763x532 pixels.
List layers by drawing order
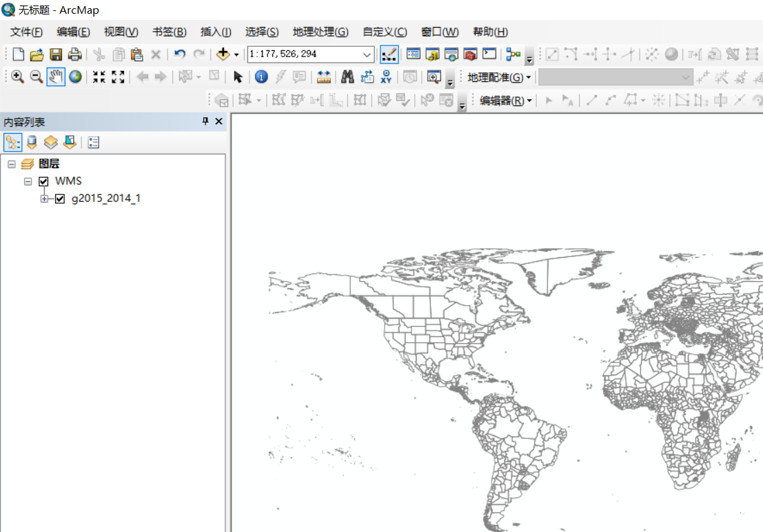pos(12,143)
